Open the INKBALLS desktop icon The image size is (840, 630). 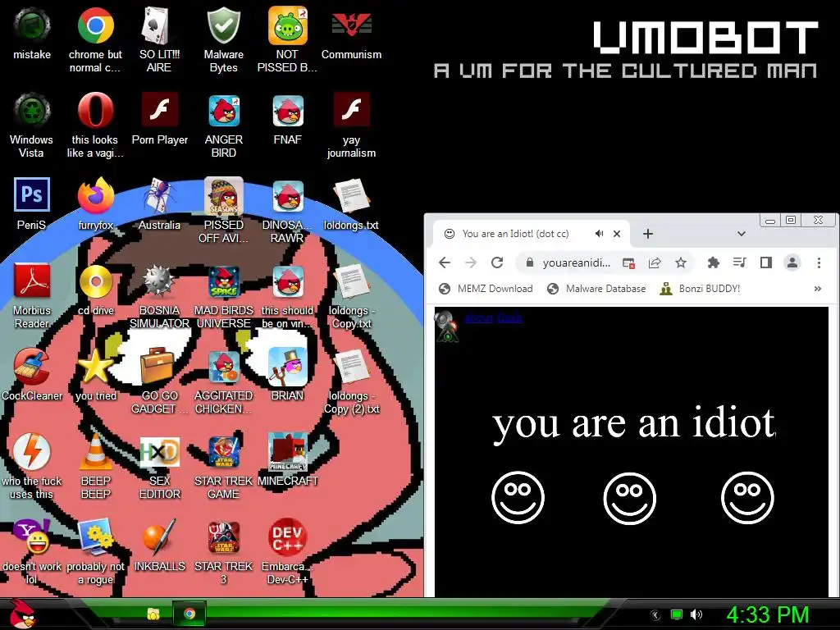tap(159, 537)
